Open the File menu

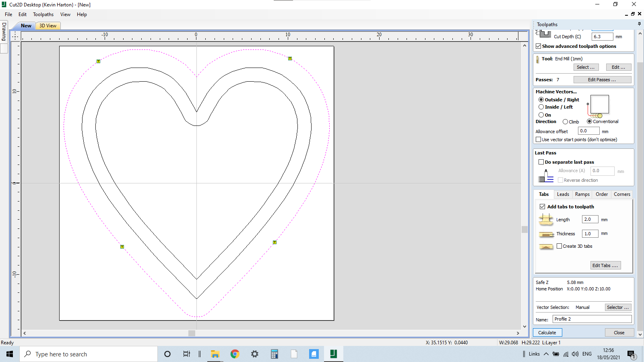click(x=8, y=14)
